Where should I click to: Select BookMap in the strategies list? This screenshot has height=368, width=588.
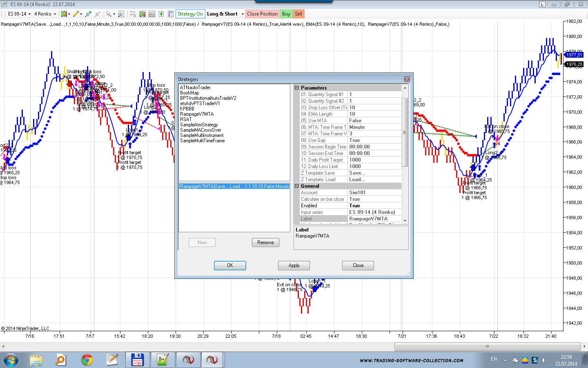click(189, 93)
